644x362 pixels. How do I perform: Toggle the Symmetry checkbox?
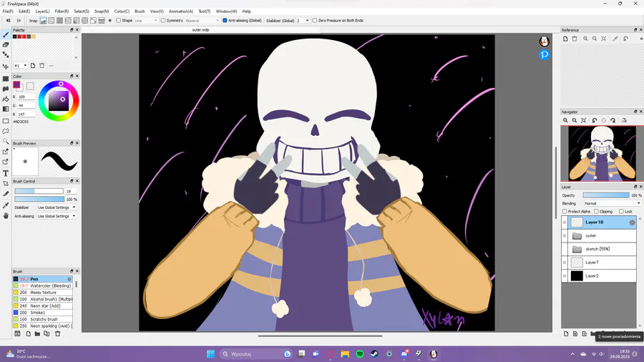[x=163, y=21]
